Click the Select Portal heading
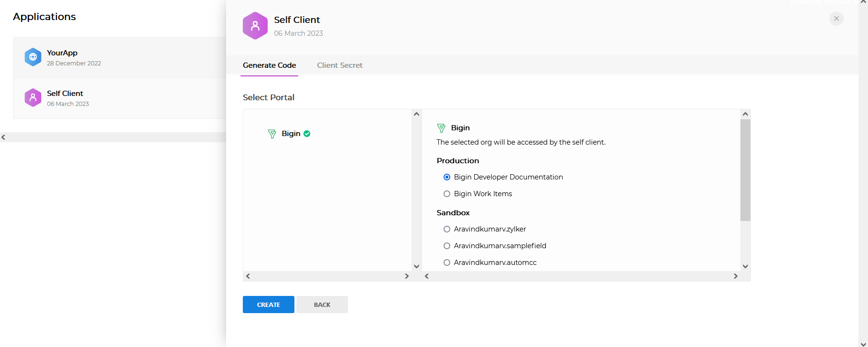Viewport: 868px width, 347px height. (269, 97)
